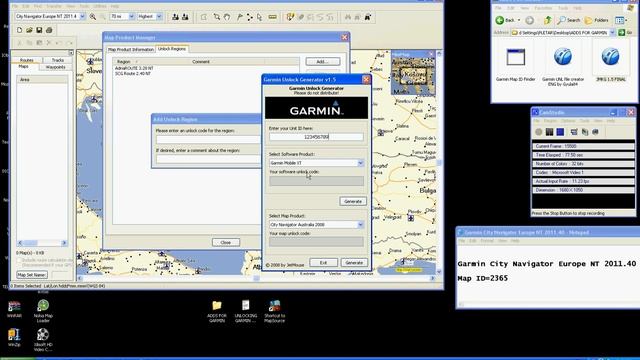This screenshot has width=640, height=360.
Task: Click the Unit ID input field
Action: [x=316, y=137]
